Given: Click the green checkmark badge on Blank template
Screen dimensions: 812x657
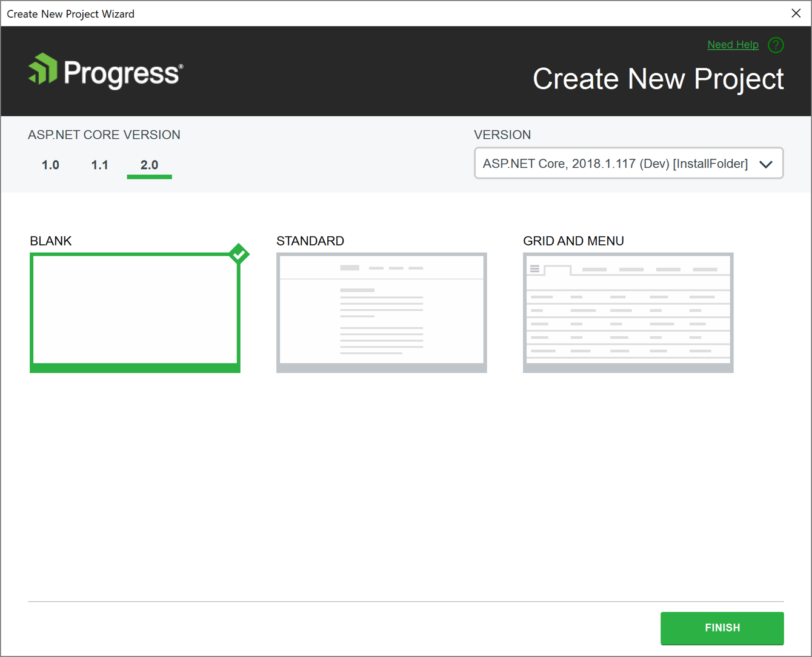Looking at the screenshot, I should tap(239, 254).
